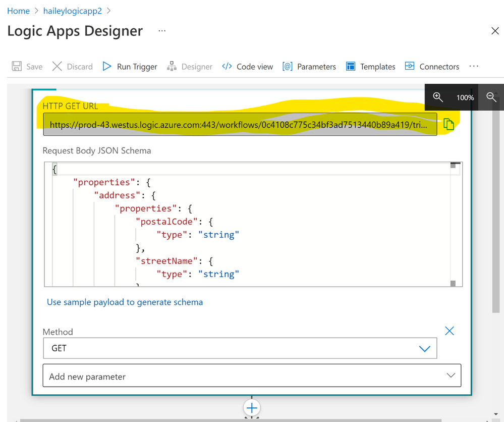Click the Discard X icon
Screen dimensions: 504x422
[57, 66]
